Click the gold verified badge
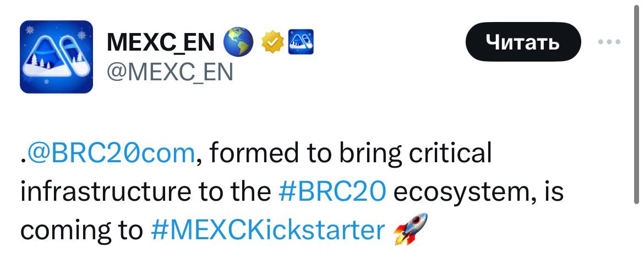The image size is (644, 264). click(x=272, y=43)
